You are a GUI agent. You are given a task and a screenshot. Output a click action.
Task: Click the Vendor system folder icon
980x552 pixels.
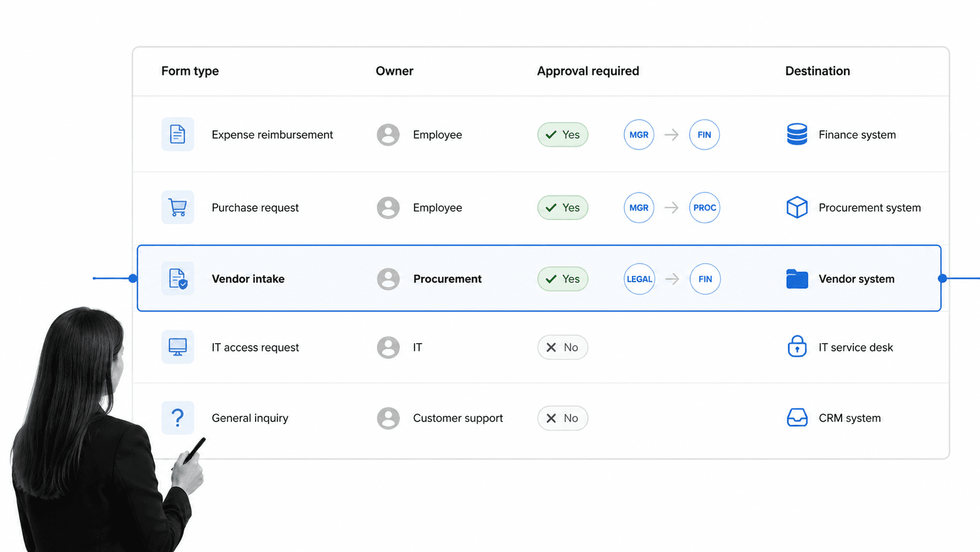[x=797, y=279]
